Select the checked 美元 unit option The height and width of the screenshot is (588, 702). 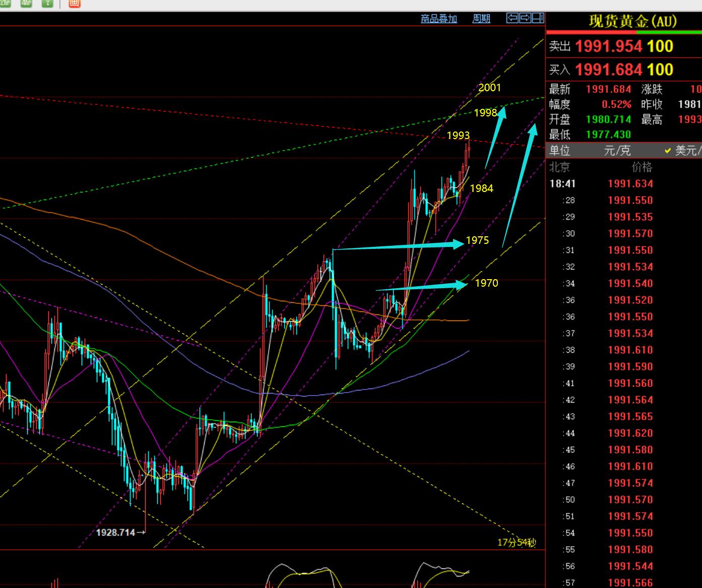tap(683, 150)
